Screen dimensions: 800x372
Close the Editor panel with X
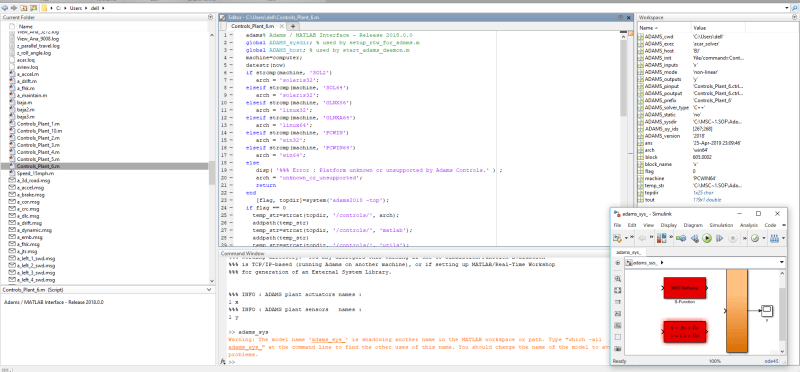coord(630,17)
